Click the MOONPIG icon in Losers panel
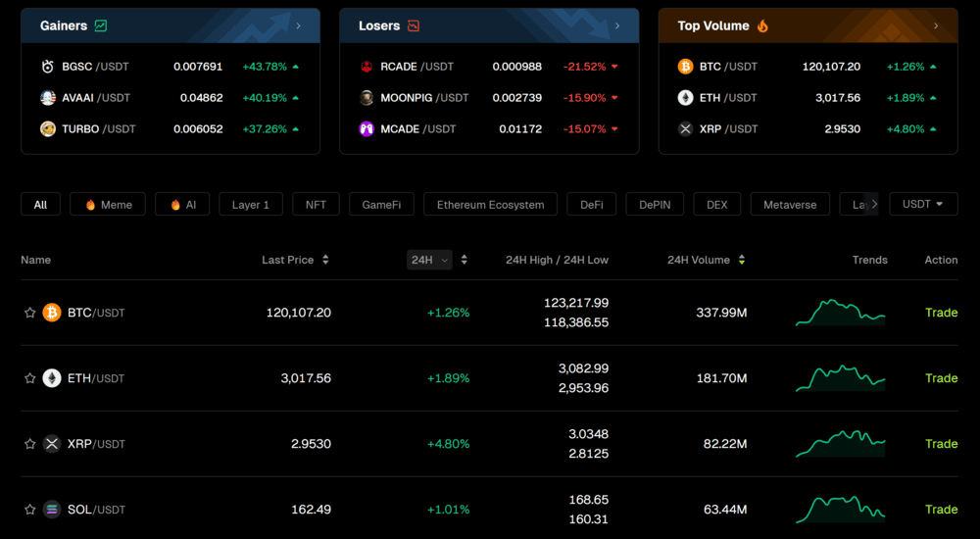This screenshot has width=980, height=539. pyautogui.click(x=367, y=98)
